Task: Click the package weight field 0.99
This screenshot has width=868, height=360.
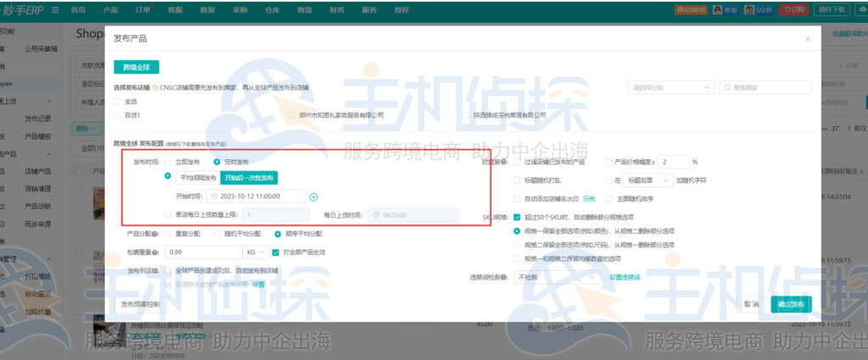Action: click(x=203, y=252)
